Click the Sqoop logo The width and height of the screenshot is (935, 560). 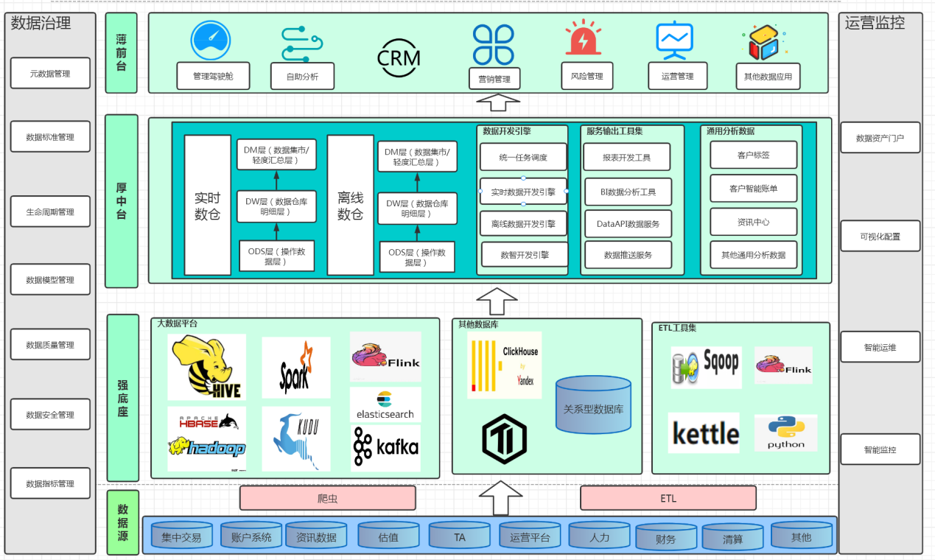(x=706, y=368)
